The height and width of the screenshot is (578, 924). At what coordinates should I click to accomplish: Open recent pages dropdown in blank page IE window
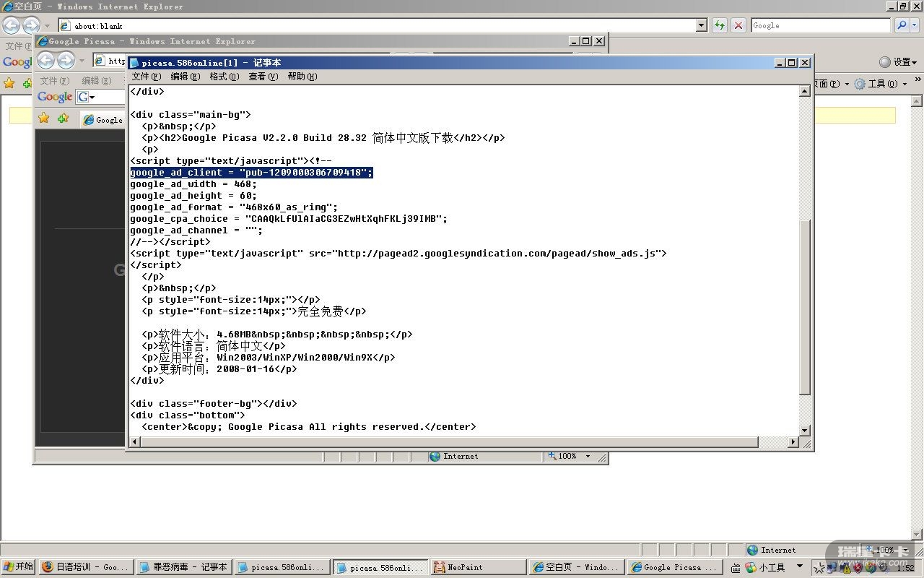47,26
